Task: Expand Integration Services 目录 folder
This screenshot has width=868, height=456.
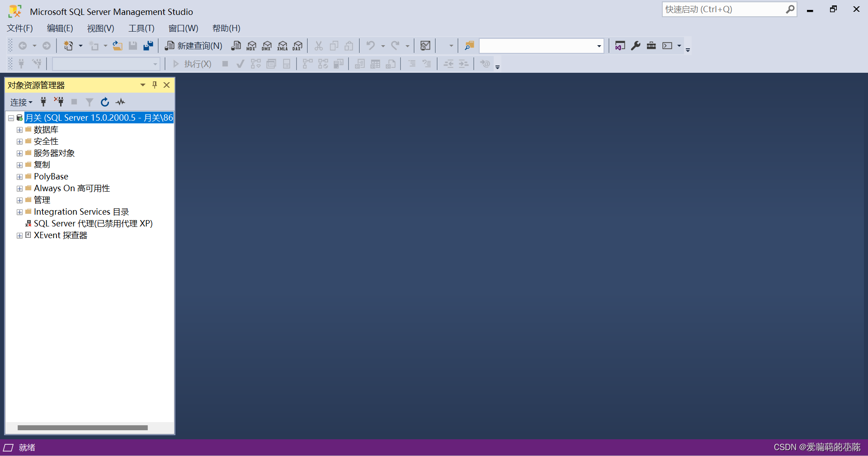Action: coord(19,212)
